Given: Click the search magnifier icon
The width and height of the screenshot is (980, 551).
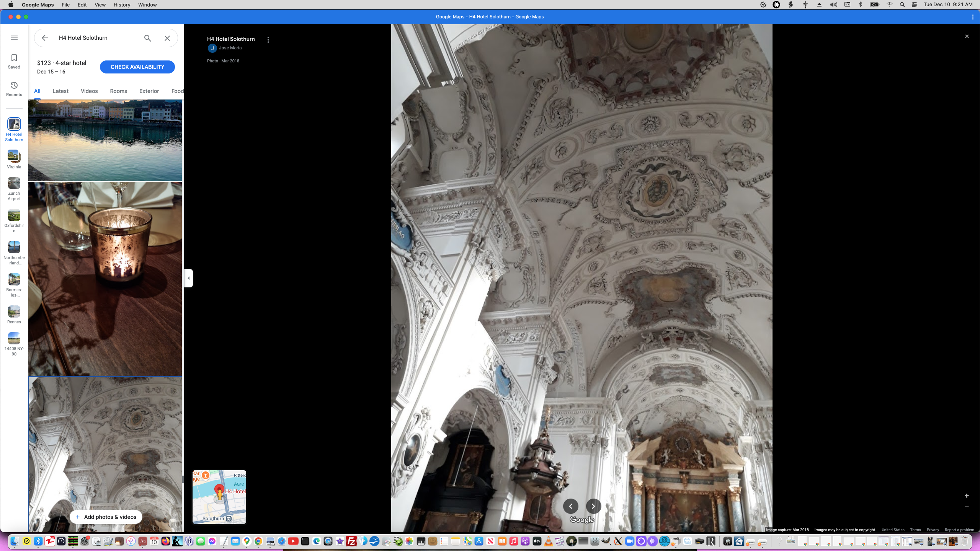Looking at the screenshot, I should coord(148,38).
